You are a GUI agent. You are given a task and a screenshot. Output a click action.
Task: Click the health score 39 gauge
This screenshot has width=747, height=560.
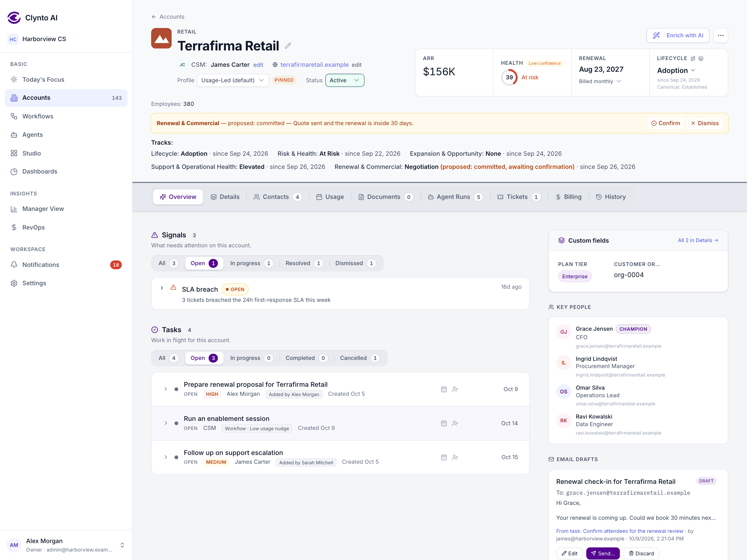[509, 77]
